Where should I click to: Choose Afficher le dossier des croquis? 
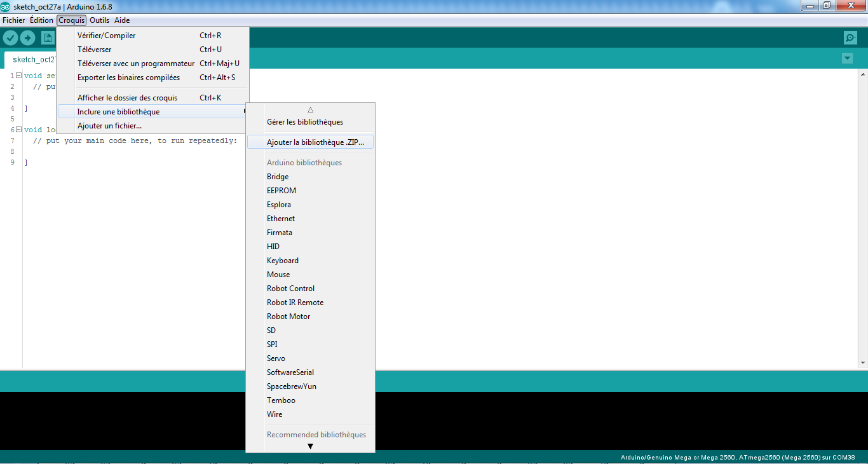[x=153, y=98]
